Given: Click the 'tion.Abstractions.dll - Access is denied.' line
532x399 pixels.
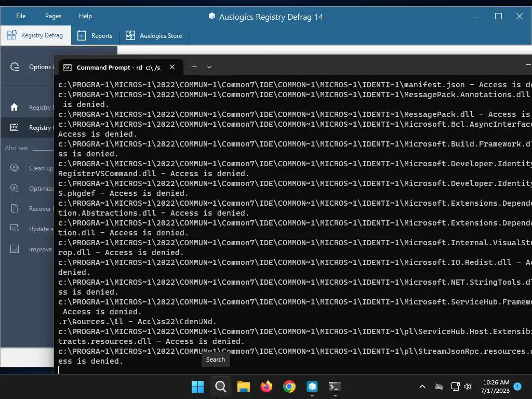Looking at the screenshot, I should [153, 213].
